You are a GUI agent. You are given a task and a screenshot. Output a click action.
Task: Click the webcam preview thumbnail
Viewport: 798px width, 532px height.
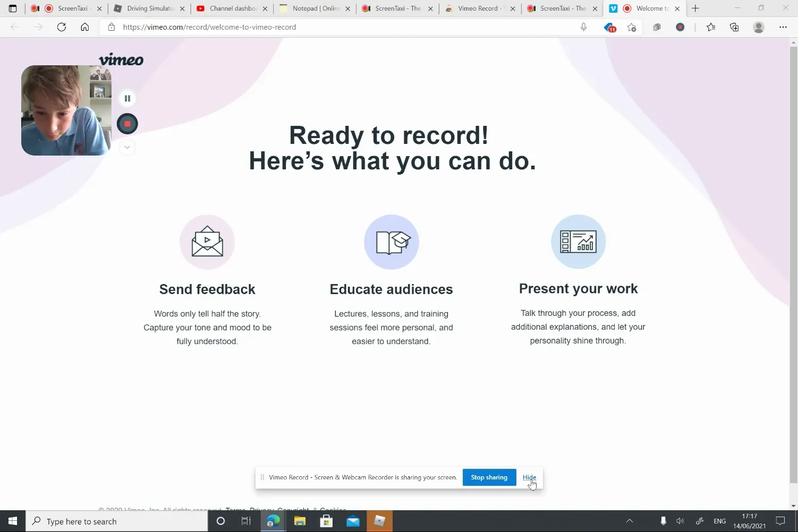[66, 110]
